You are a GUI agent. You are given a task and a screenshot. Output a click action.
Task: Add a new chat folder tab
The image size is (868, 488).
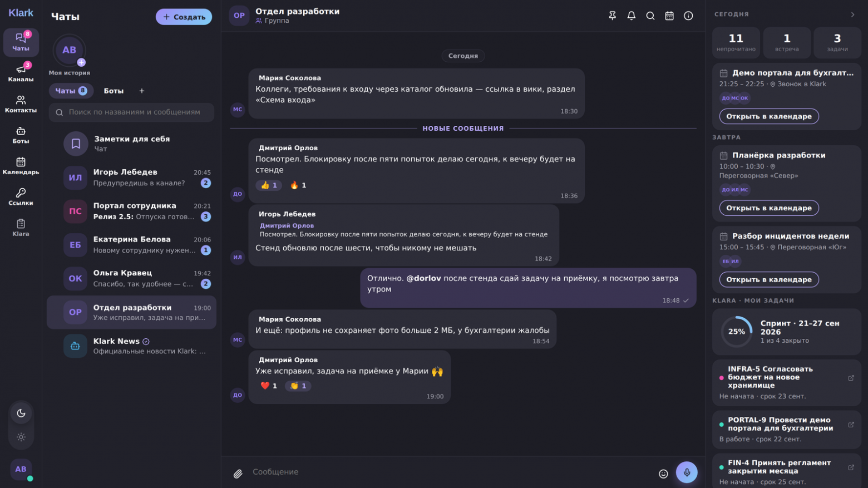[x=141, y=91]
